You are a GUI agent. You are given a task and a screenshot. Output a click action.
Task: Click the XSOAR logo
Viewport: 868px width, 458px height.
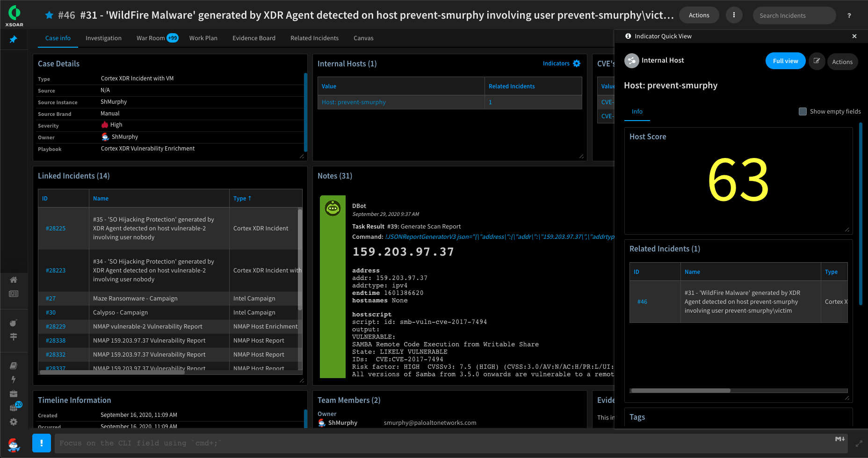click(14, 15)
